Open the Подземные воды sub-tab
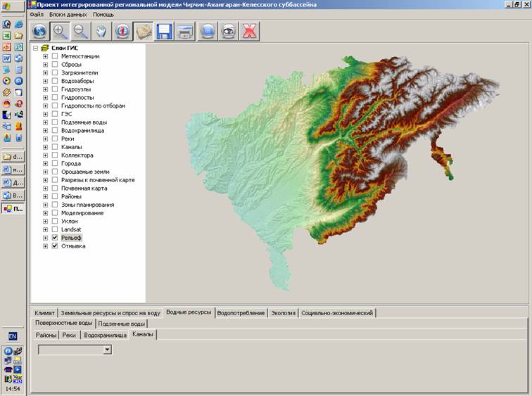 pos(121,324)
